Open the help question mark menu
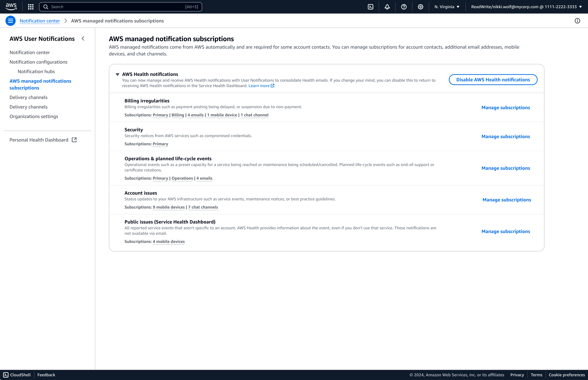 pyautogui.click(x=404, y=7)
